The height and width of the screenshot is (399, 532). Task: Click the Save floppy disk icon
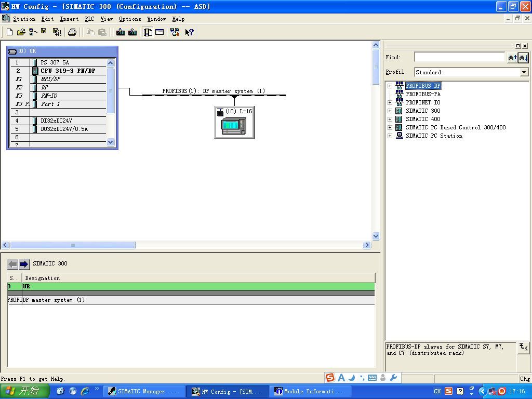coord(44,32)
